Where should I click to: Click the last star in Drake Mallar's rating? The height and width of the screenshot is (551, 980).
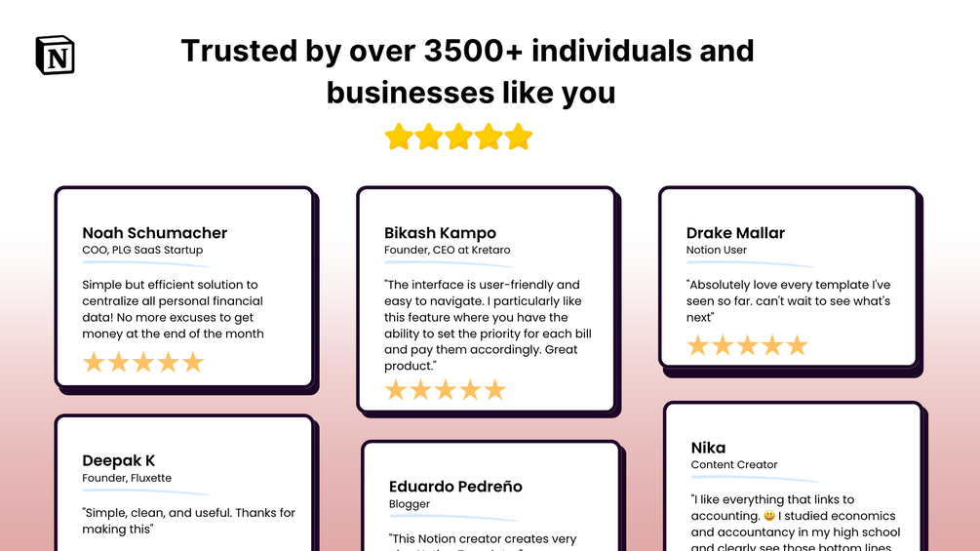coord(798,345)
